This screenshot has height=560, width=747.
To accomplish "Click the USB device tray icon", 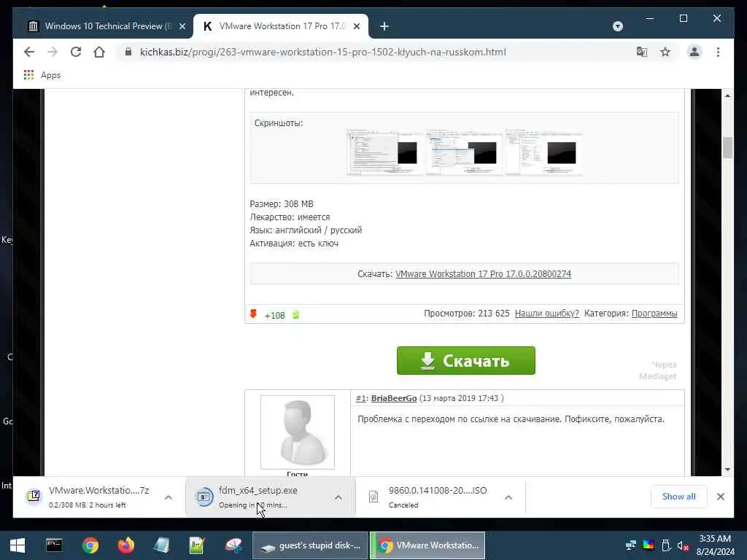I will (x=666, y=545).
